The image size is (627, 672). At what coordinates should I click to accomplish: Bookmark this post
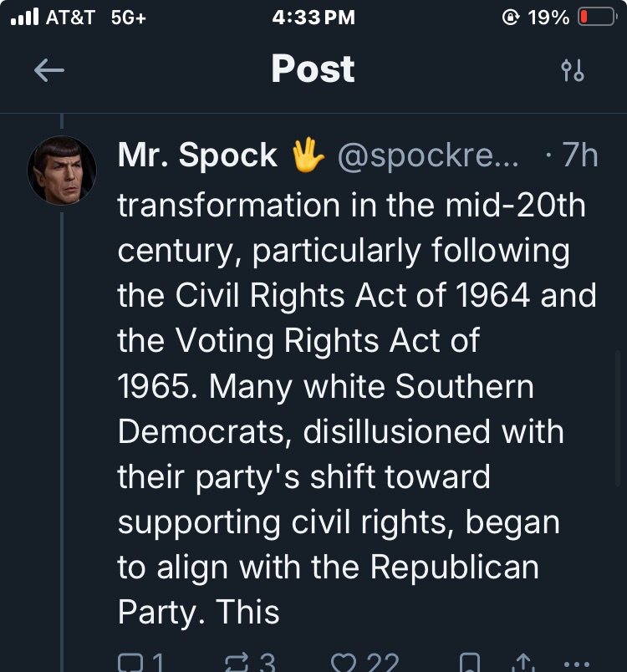471,664
